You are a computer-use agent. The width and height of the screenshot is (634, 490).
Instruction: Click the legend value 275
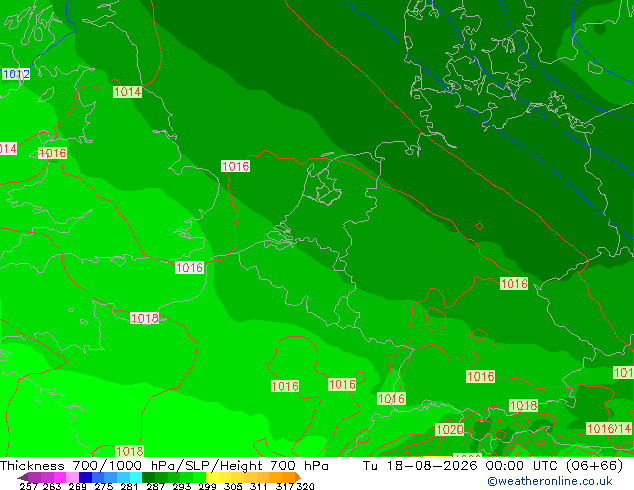(x=104, y=486)
